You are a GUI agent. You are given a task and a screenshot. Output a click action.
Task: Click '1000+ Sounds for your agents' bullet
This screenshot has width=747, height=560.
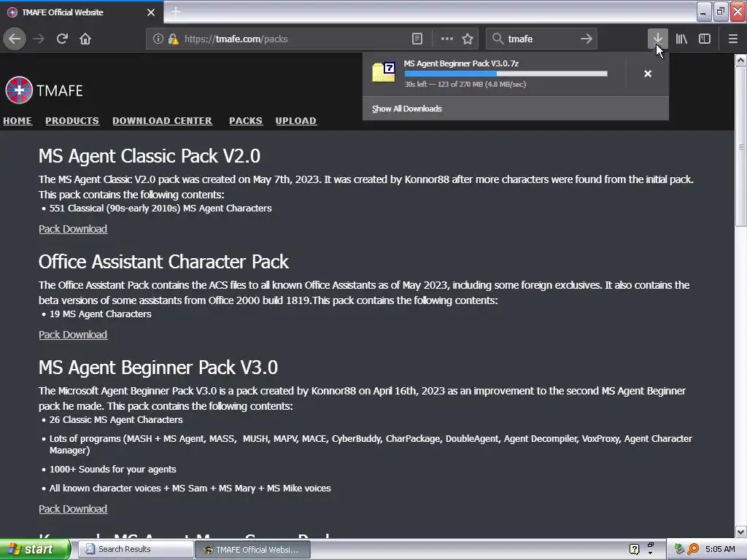(113, 469)
